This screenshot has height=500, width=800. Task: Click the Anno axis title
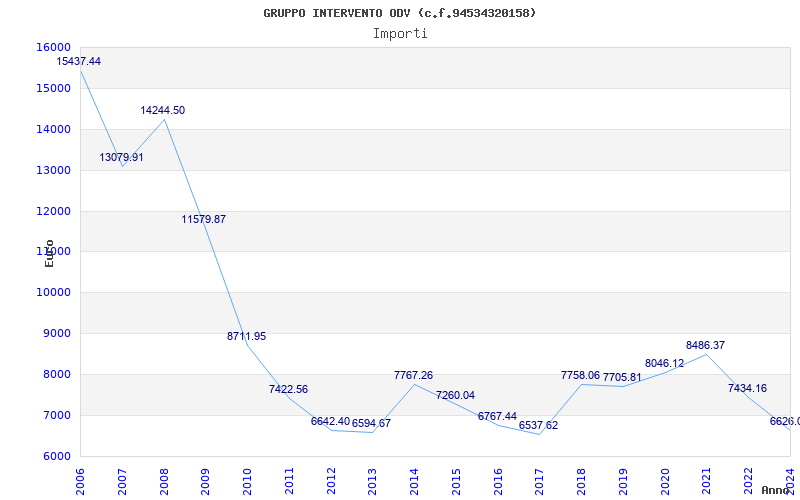point(776,490)
